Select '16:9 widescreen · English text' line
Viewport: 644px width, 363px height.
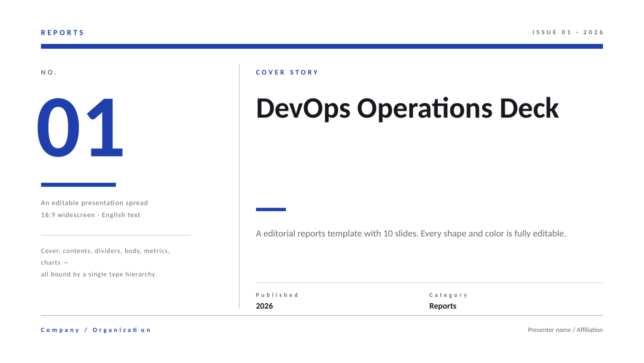click(91, 215)
